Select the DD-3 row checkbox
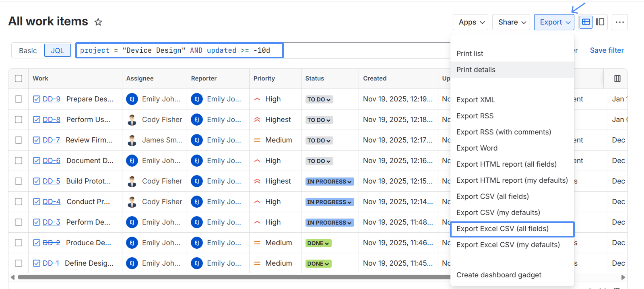644x289 pixels. [x=19, y=222]
